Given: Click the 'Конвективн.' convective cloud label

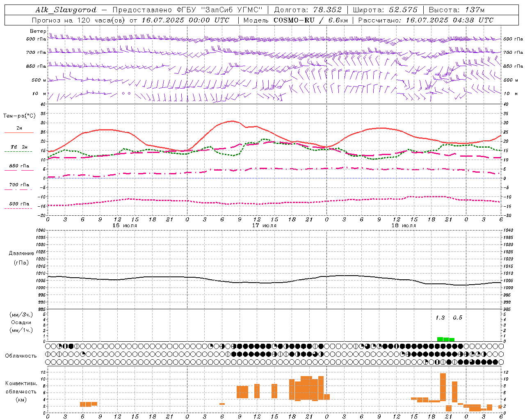Looking at the screenshot, I should point(21,383).
